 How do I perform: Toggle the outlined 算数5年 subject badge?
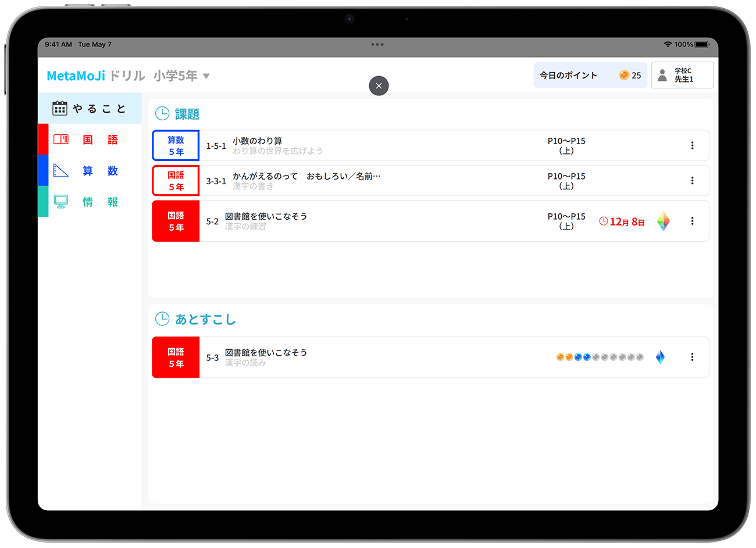(175, 145)
